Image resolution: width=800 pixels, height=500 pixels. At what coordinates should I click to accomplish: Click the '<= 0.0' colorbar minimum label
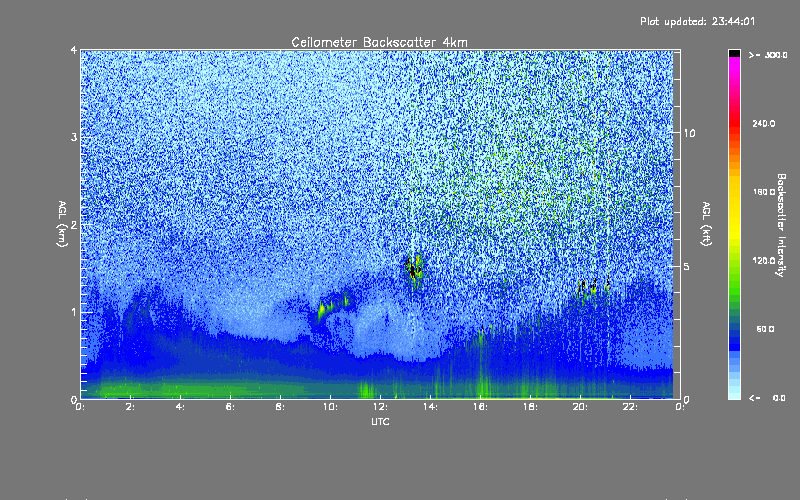pos(767,398)
